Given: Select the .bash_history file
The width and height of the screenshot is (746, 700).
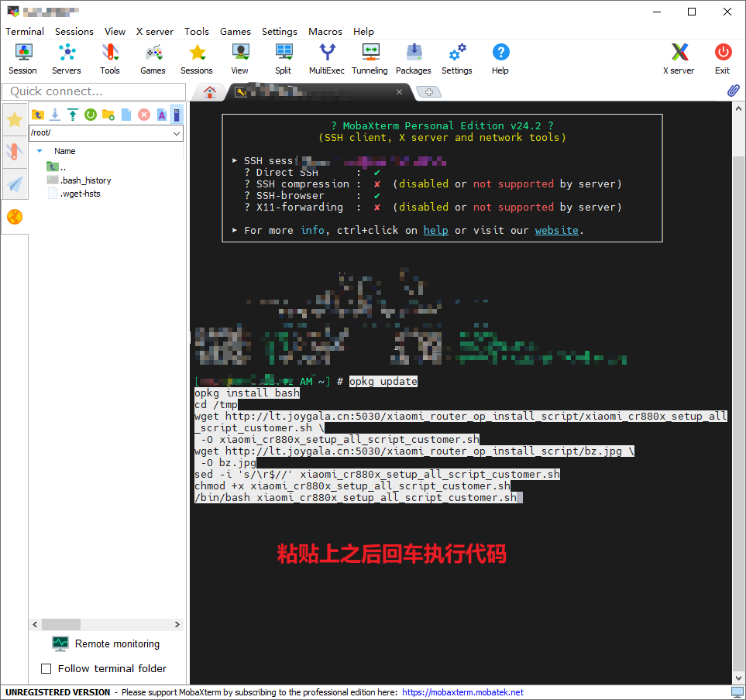Looking at the screenshot, I should point(86,180).
